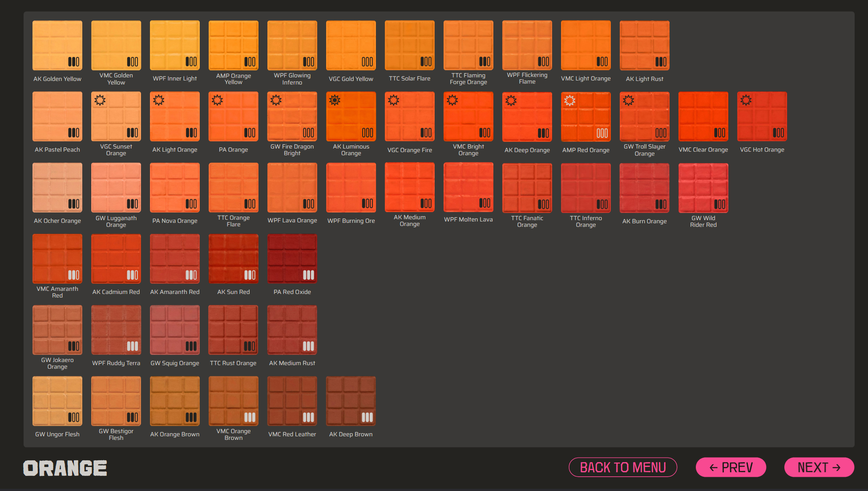Click opacity bars on AK Light Rust
The width and height of the screenshot is (868, 491).
pos(661,62)
